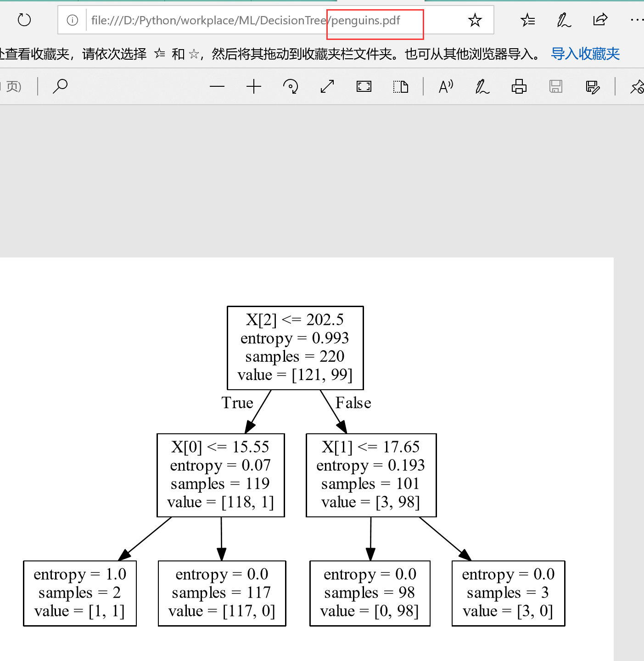Print the penguins.pdf document
Image resolution: width=644 pixels, height=661 pixels.
point(519,86)
